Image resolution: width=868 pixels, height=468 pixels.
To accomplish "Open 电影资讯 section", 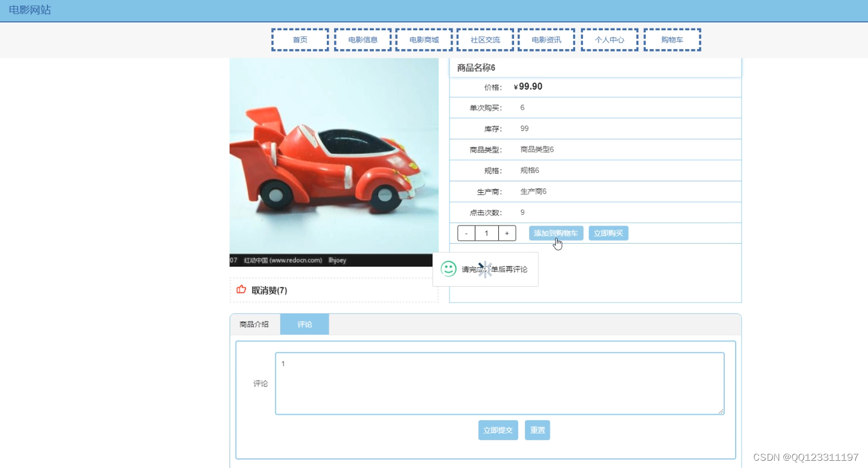I will point(547,40).
